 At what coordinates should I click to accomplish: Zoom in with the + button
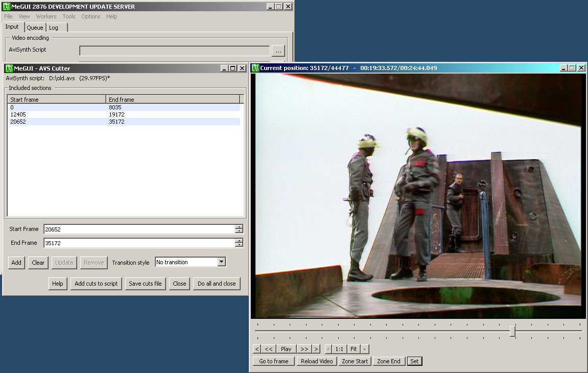click(328, 349)
